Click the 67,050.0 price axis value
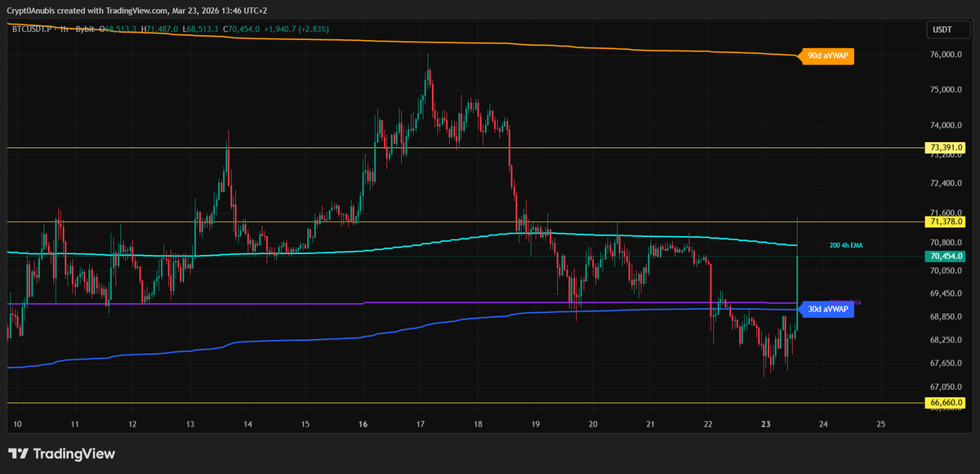Screen dimensions: 980x474 pos(946,387)
